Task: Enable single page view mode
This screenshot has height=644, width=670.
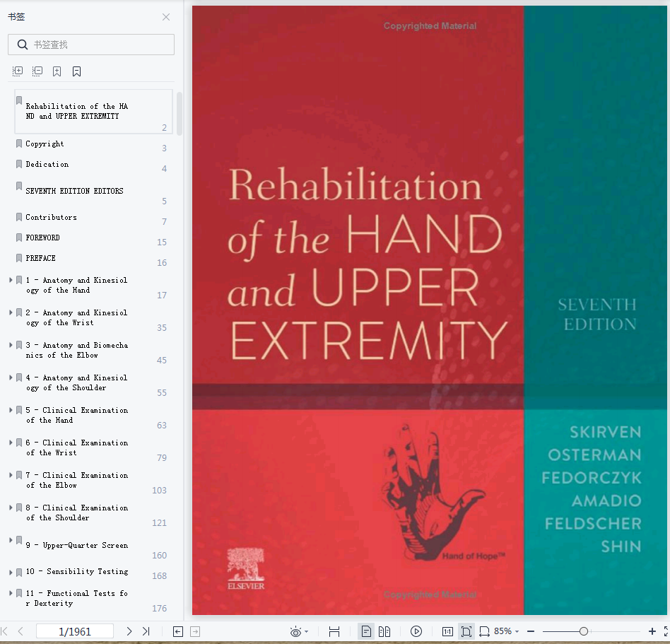Action: 366,631
